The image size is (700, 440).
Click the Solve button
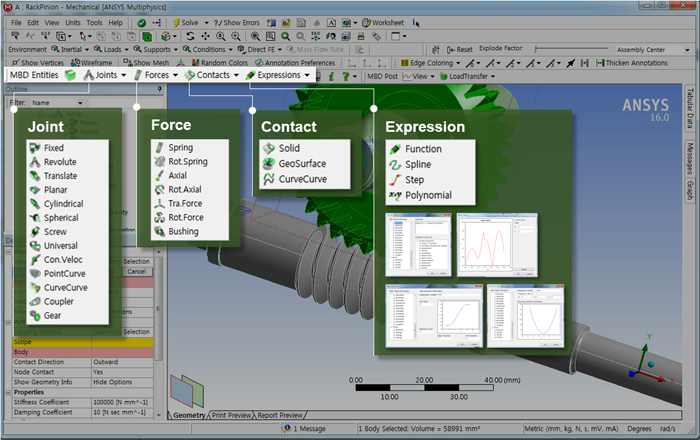pos(186,23)
